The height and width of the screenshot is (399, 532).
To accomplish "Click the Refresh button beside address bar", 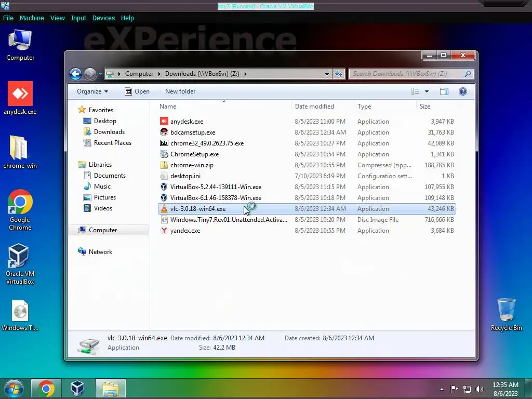I will tap(339, 74).
